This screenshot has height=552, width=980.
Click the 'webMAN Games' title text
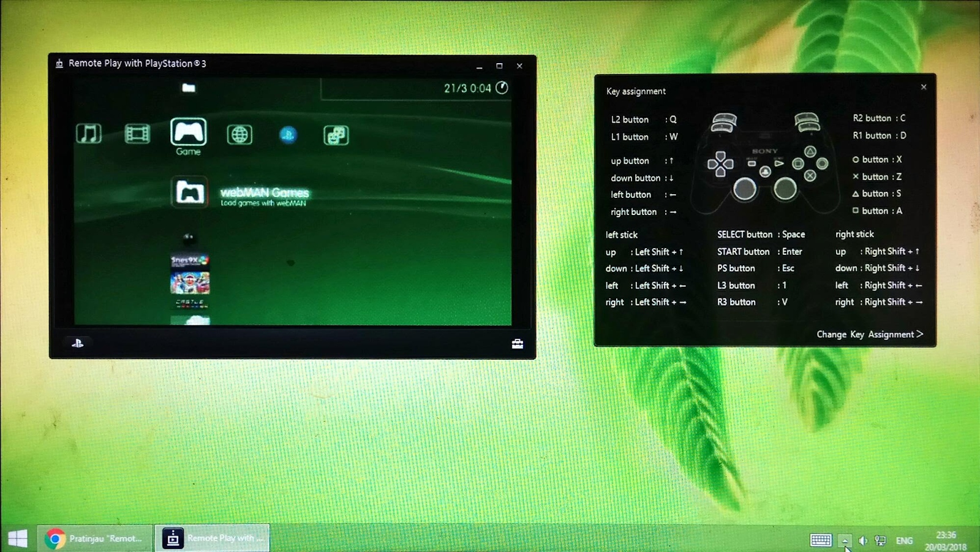265,192
